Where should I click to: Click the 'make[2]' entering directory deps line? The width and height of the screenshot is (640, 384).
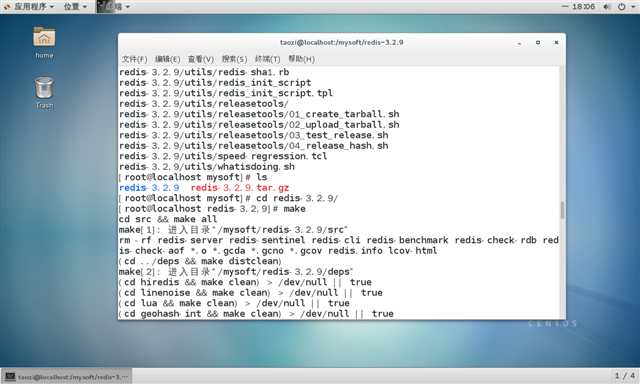[236, 272]
